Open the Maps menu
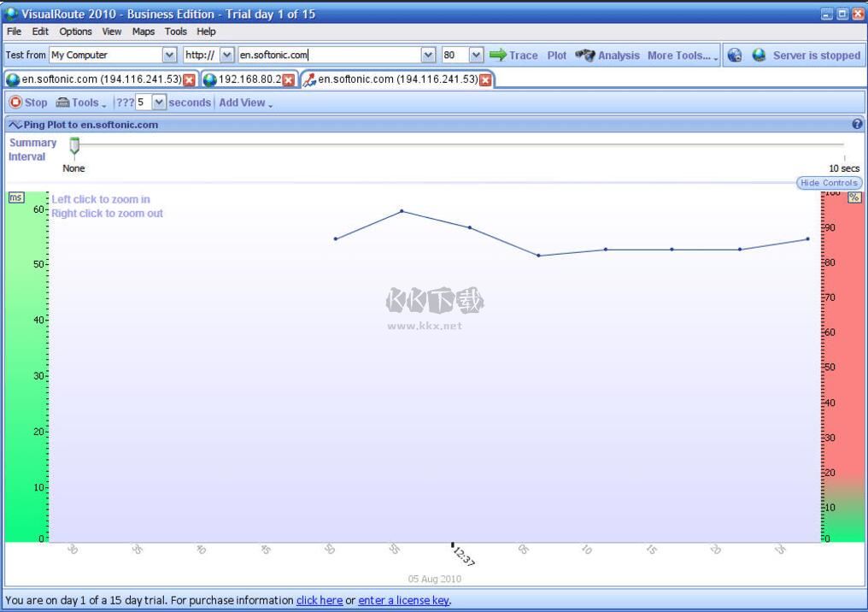This screenshot has width=868, height=612. point(144,32)
